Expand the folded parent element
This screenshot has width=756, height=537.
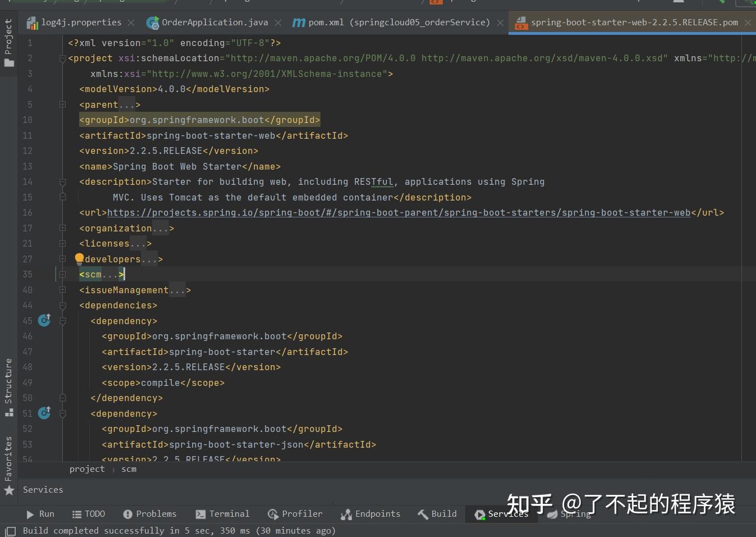62,104
